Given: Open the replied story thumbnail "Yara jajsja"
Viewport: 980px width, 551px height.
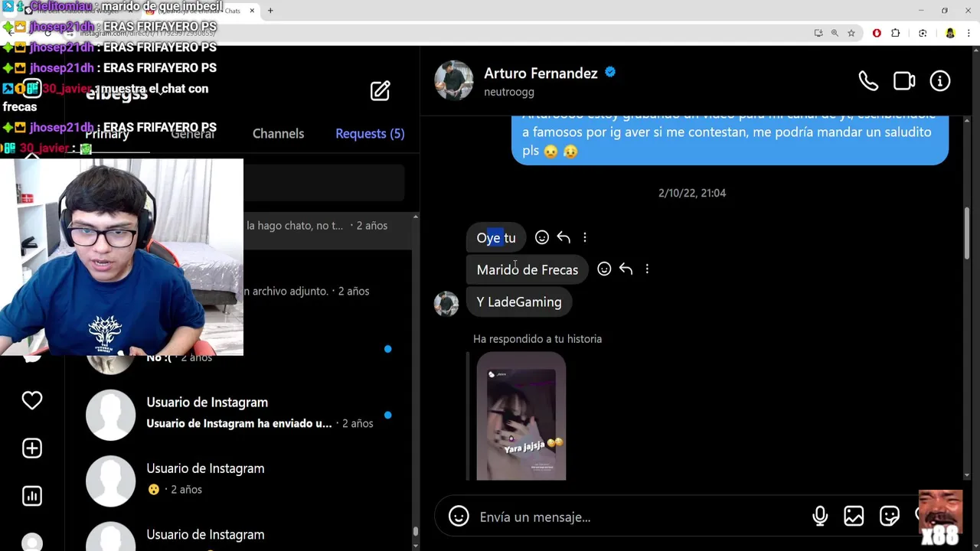Looking at the screenshot, I should 521,417.
